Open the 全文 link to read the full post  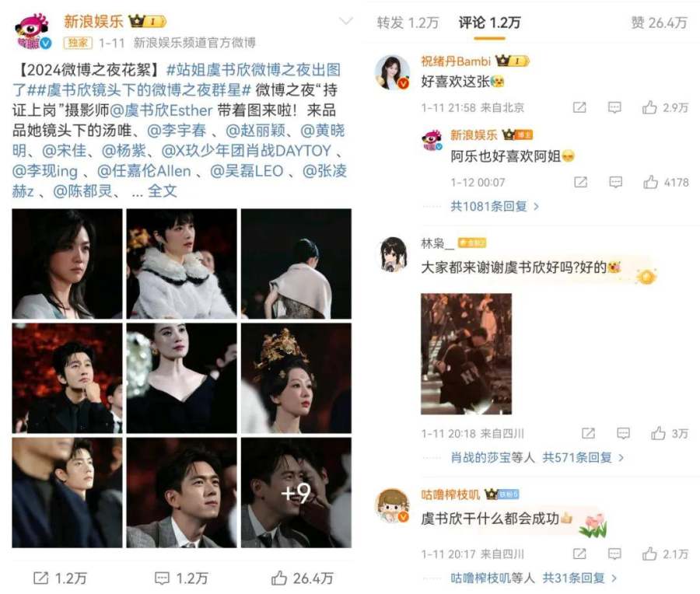[x=163, y=191]
